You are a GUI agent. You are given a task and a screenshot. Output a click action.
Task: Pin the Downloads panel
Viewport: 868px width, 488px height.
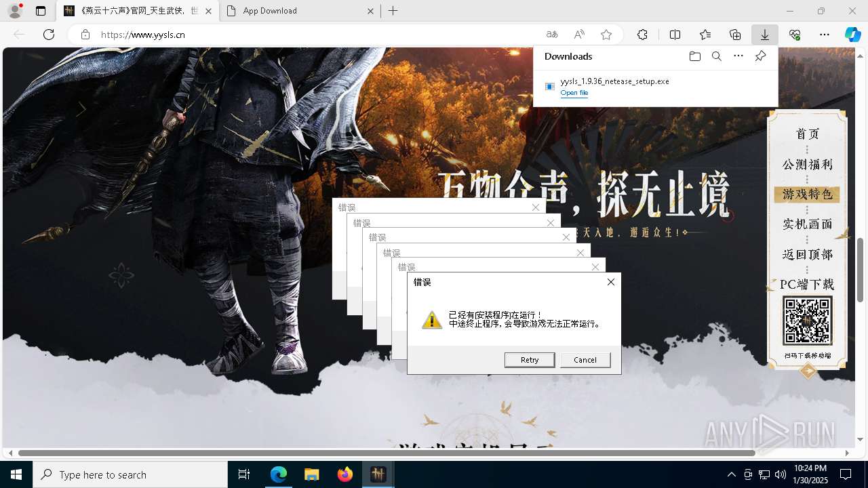760,56
